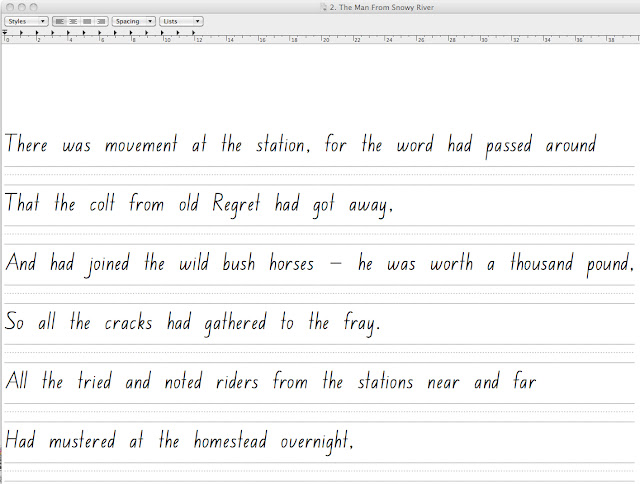Image resolution: width=640 pixels, height=484 pixels.
Task: Click the word 'word' in first line
Action: (415, 144)
